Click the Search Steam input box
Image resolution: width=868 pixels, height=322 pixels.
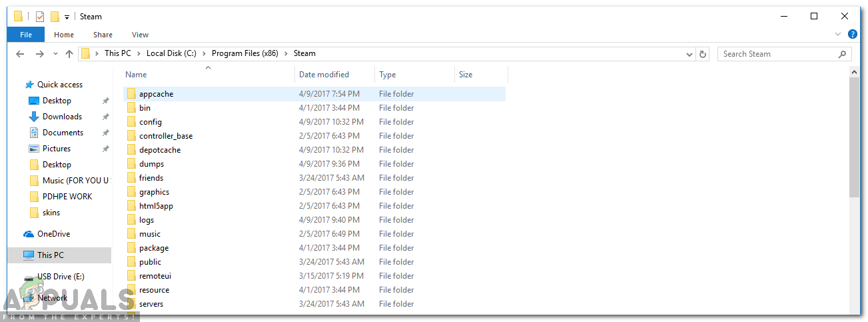pyautogui.click(x=776, y=54)
